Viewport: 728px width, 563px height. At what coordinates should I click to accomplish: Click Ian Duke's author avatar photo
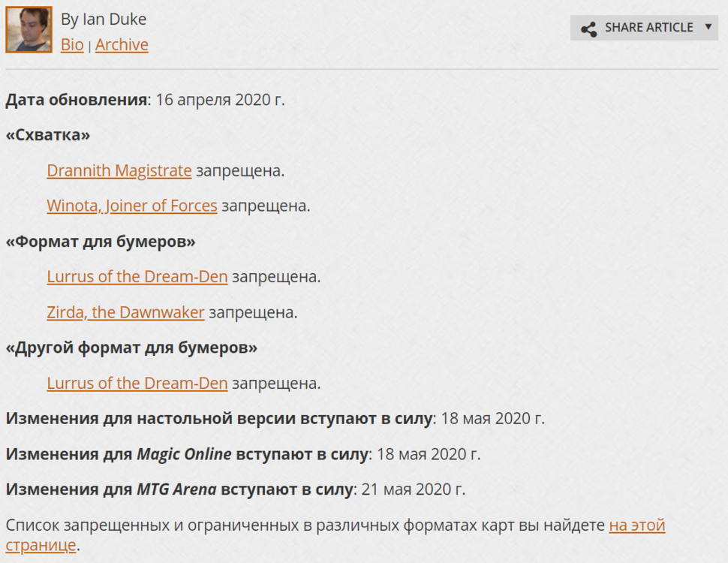pos(29,29)
